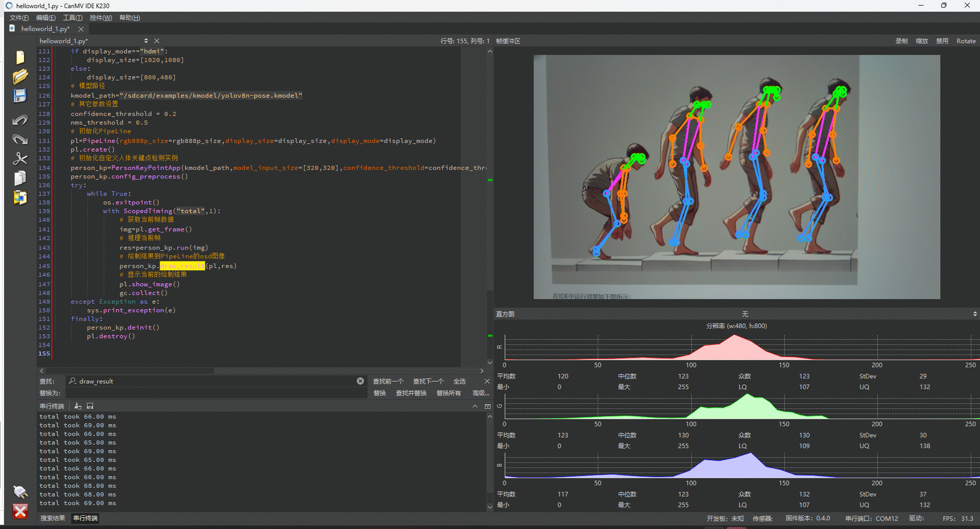Image resolution: width=980 pixels, height=529 pixels.
Task: Click the 开发板: 未知 status entry
Action: pos(725,518)
